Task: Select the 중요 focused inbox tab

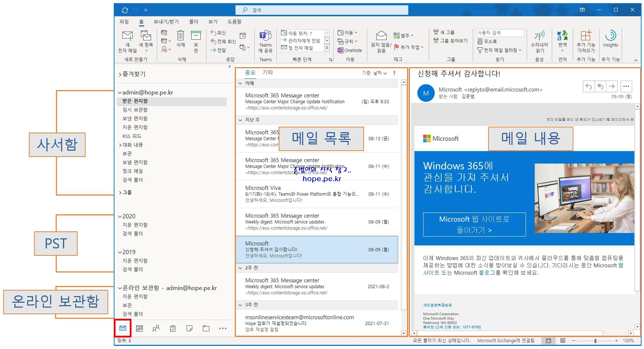Action: click(x=250, y=72)
